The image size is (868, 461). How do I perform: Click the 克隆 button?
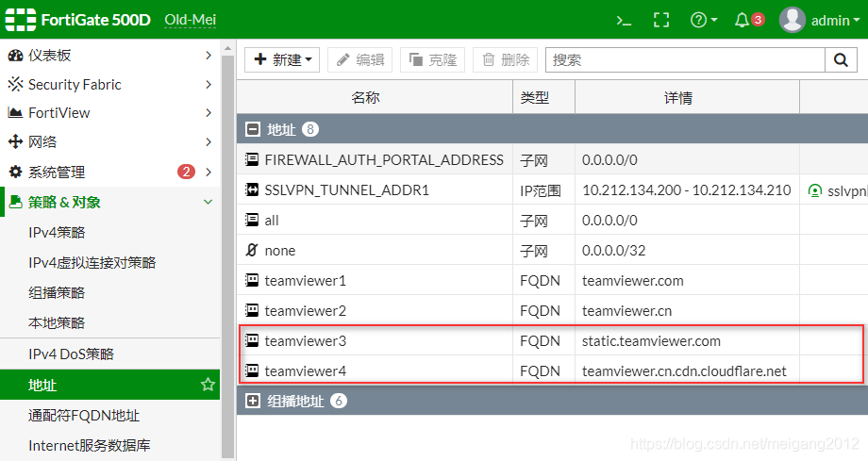pyautogui.click(x=432, y=59)
